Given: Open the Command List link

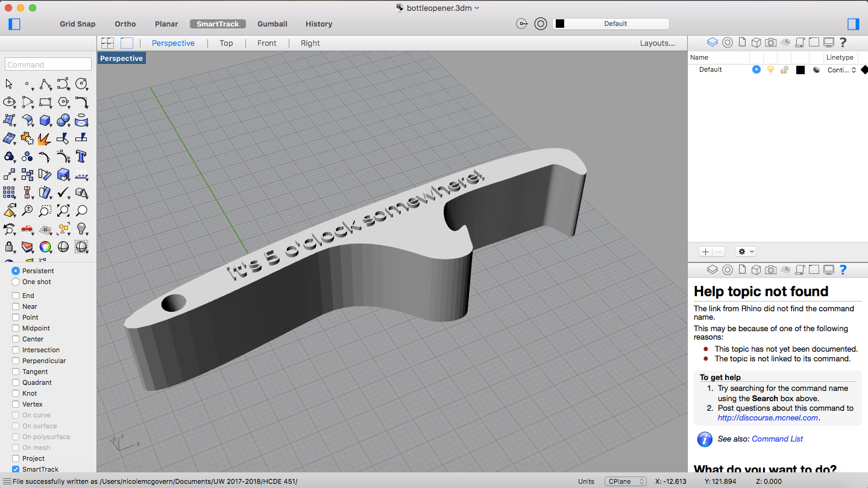Looking at the screenshot, I should [777, 439].
